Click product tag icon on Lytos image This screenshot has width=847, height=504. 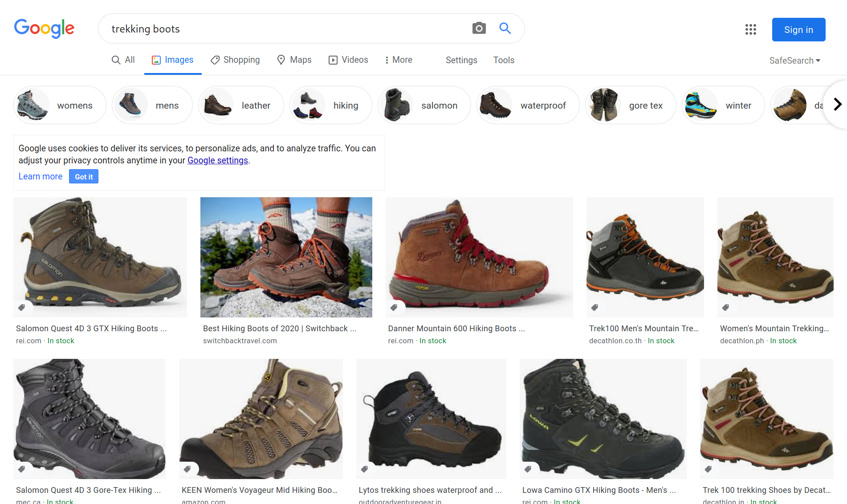364,469
